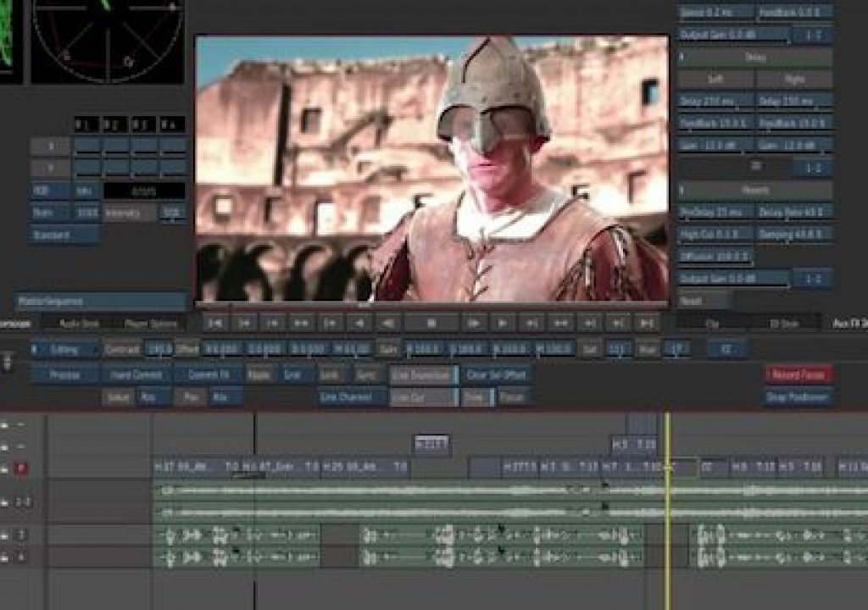Switch to the Audio Desk tab
This screenshot has height=610, width=868.
(79, 324)
